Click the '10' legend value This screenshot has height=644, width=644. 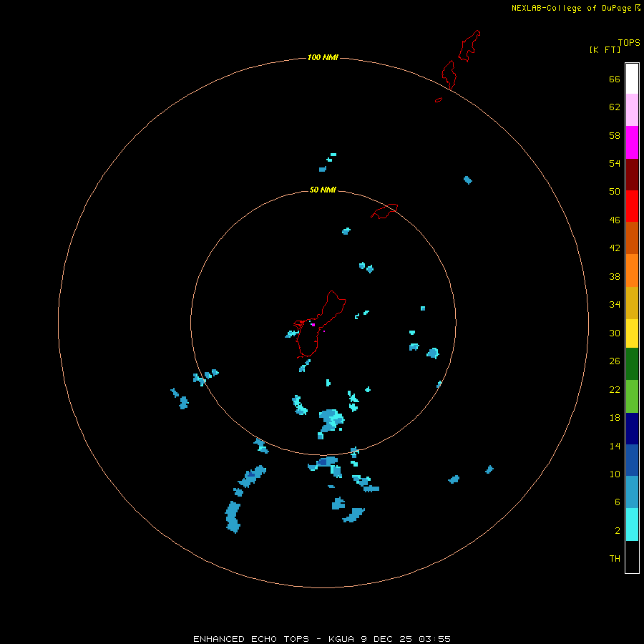click(615, 474)
